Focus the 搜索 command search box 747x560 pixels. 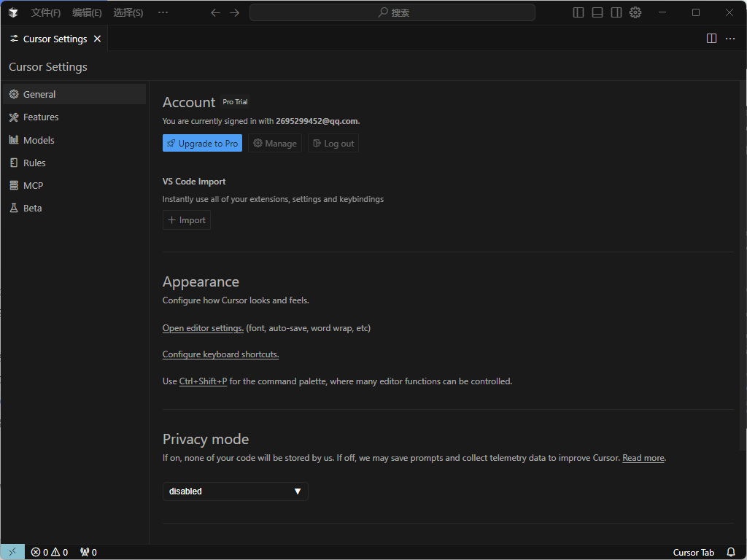[x=392, y=13]
